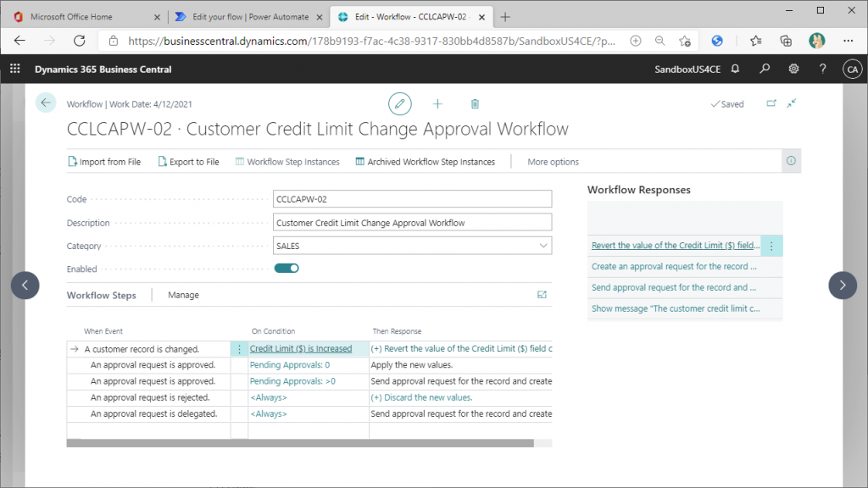868x488 pixels.
Task: Create a new workflow with plus icon
Action: 437,103
